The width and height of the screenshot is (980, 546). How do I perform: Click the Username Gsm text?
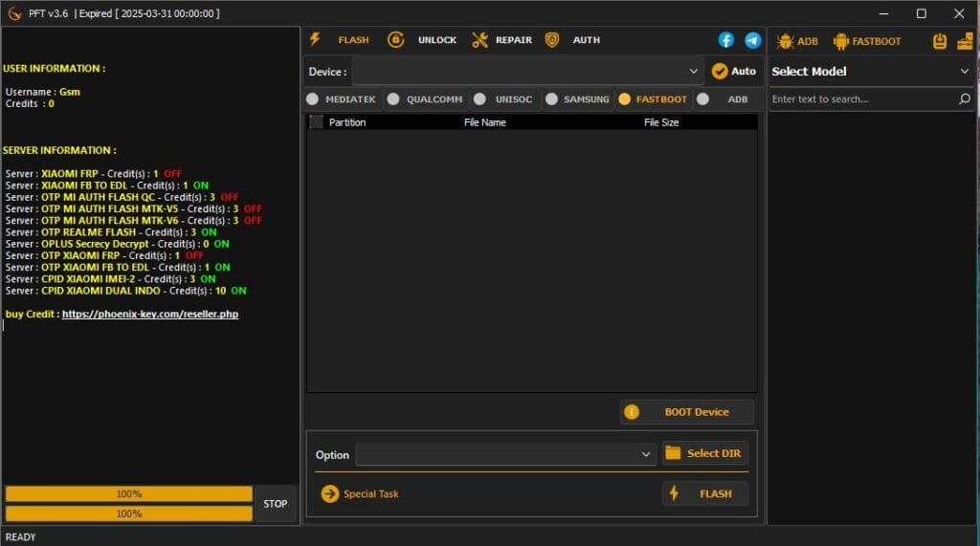click(42, 92)
